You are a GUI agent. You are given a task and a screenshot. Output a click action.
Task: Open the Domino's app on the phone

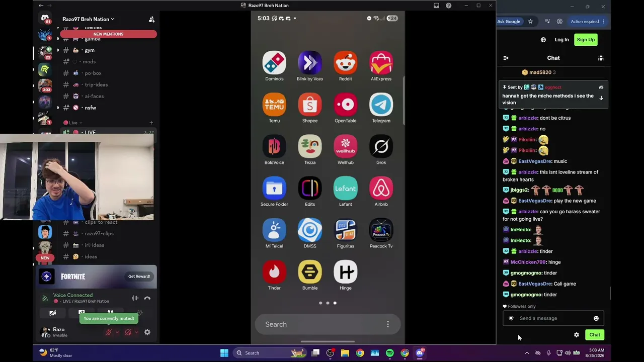point(274,63)
